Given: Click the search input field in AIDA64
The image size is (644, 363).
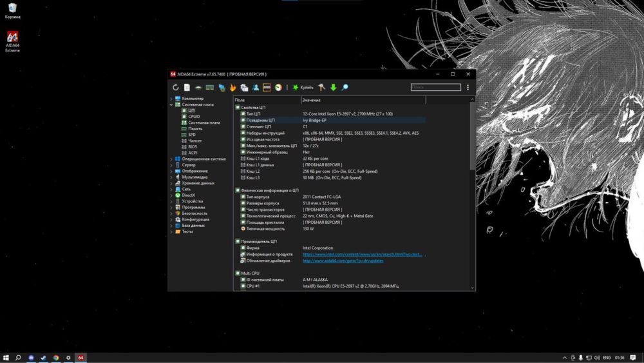Looking at the screenshot, I should click(436, 87).
